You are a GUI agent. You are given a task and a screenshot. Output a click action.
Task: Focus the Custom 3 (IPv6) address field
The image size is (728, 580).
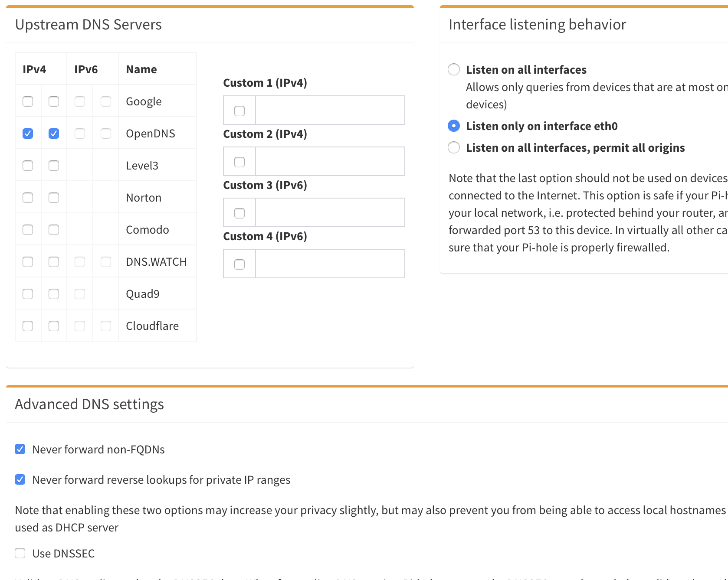click(330, 212)
